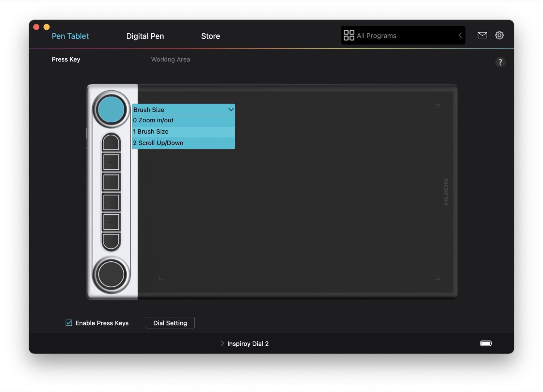Image resolution: width=543 pixels, height=392 pixels.
Task: Select the third press key button
Action: pyautogui.click(x=111, y=182)
